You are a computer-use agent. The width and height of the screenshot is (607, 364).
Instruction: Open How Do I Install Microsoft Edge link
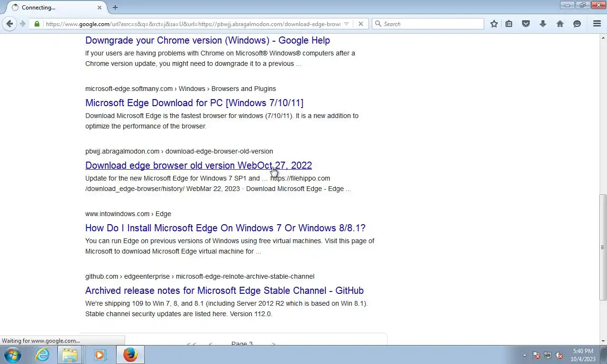[x=225, y=228]
